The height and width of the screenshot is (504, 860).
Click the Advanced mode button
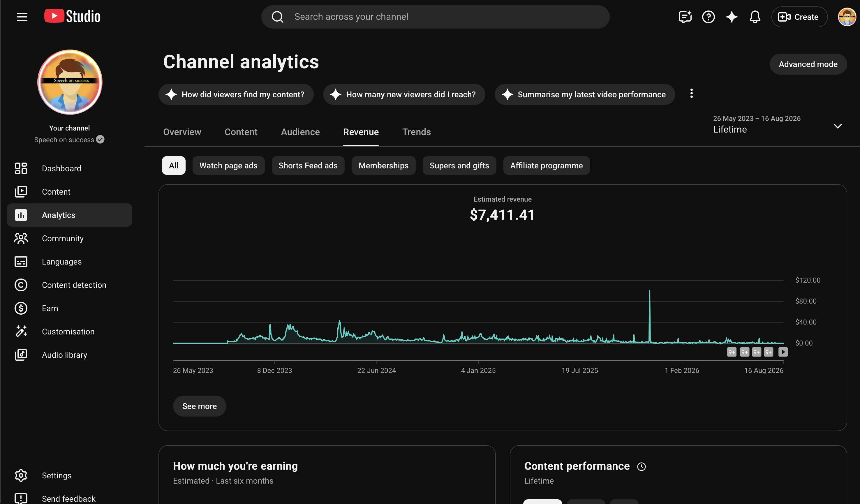[808, 64]
